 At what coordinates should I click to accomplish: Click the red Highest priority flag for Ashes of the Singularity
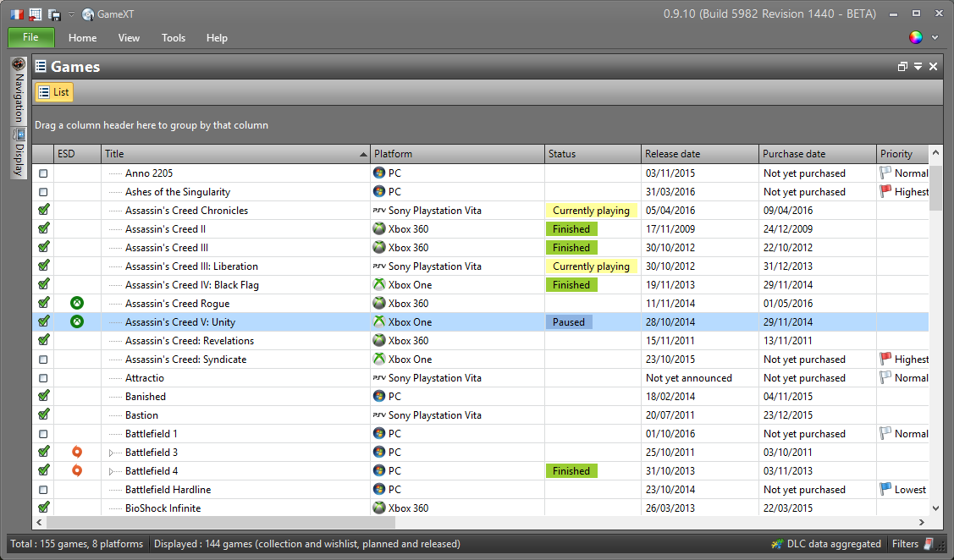(885, 192)
